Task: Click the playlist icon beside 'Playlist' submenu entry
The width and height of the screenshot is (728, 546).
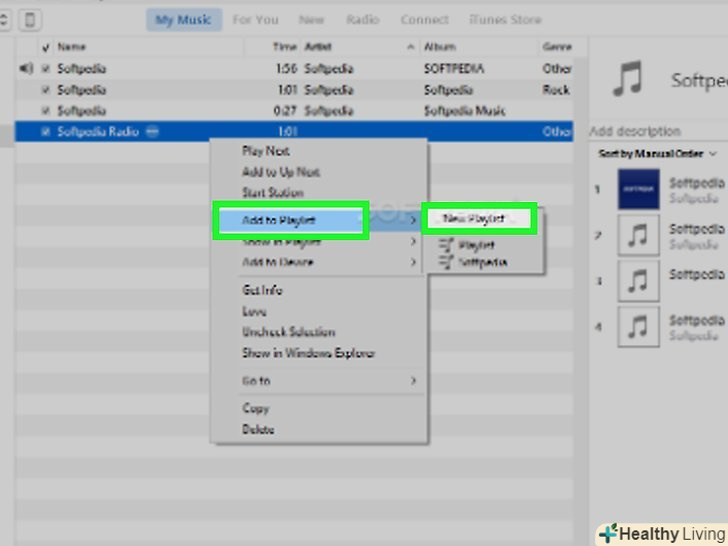Action: (x=446, y=244)
